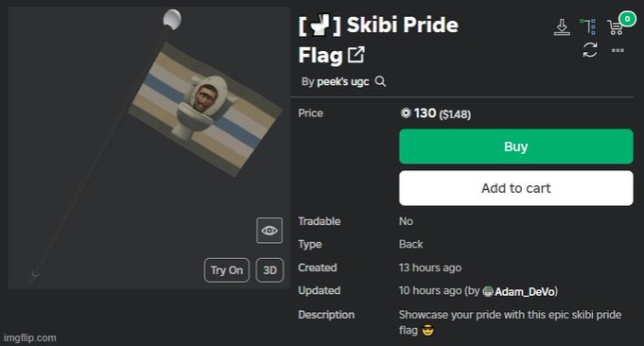
Task: Click Adam_DeVo's avatar icon
Action: pyautogui.click(x=488, y=291)
